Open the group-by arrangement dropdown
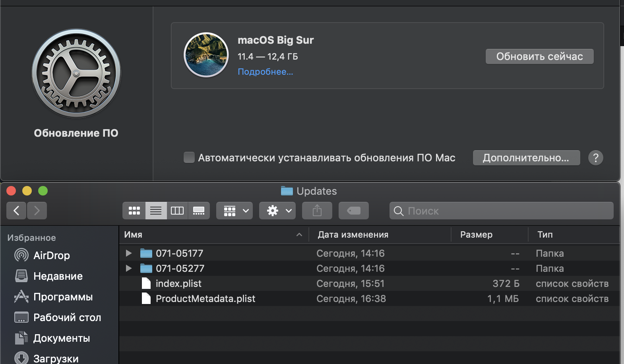Image resolution: width=624 pixels, height=364 pixels. pos(234,211)
